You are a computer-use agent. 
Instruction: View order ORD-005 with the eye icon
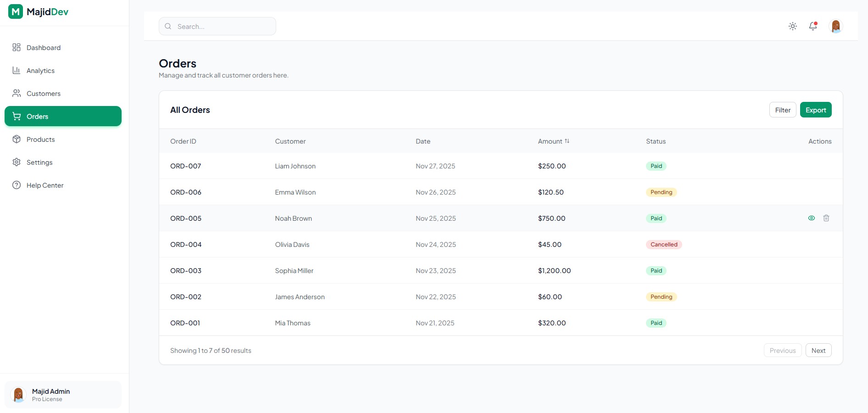click(811, 218)
